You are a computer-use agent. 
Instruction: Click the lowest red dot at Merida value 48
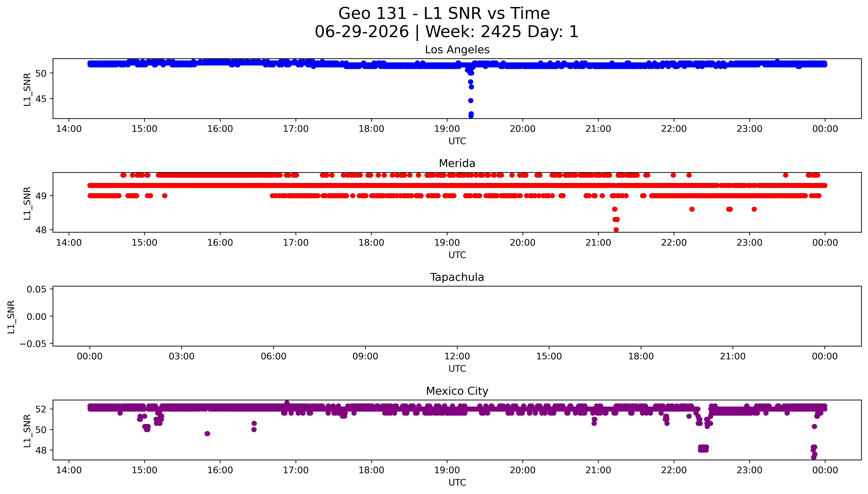616,230
